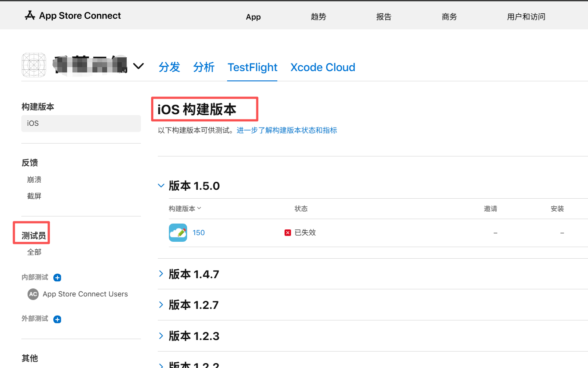Click the 已失效 status text

click(x=305, y=232)
